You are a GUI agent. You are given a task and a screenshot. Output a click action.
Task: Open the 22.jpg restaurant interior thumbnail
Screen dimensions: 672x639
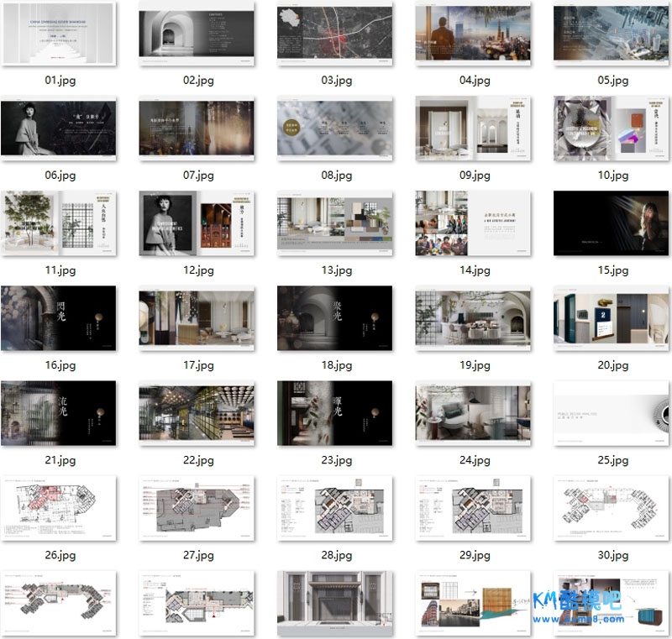[x=197, y=414]
